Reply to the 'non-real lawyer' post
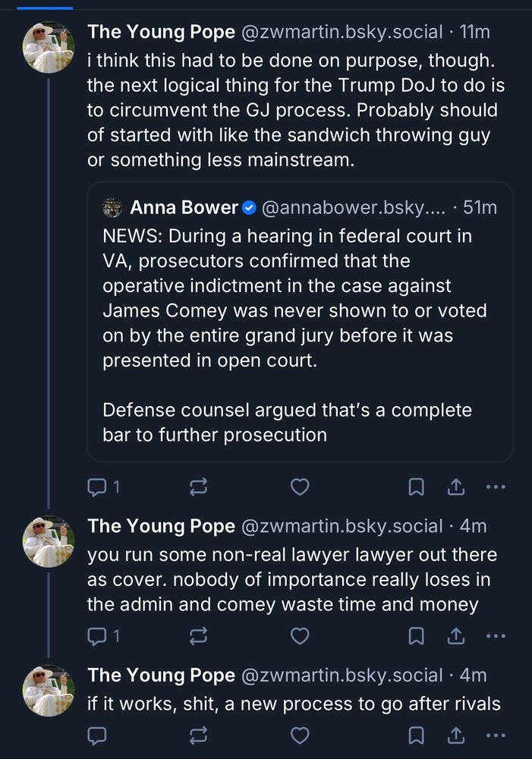Viewport: 532px width, 759px height. click(x=97, y=635)
